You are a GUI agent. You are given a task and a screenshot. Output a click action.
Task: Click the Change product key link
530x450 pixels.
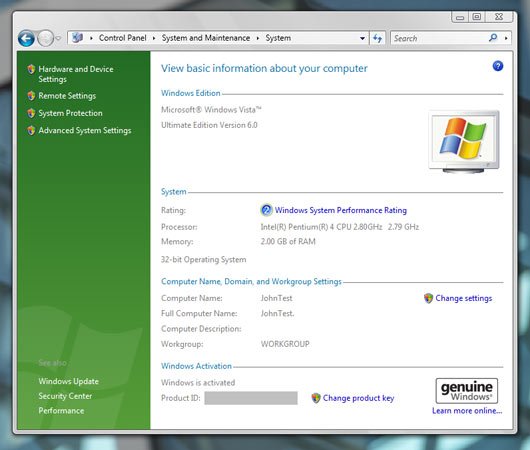pos(358,398)
